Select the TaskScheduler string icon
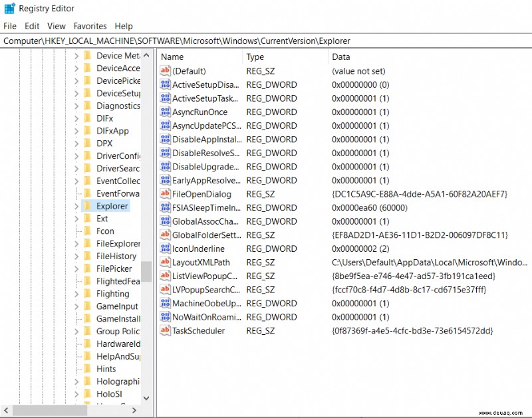This screenshot has width=532, height=418. pyautogui.click(x=165, y=330)
